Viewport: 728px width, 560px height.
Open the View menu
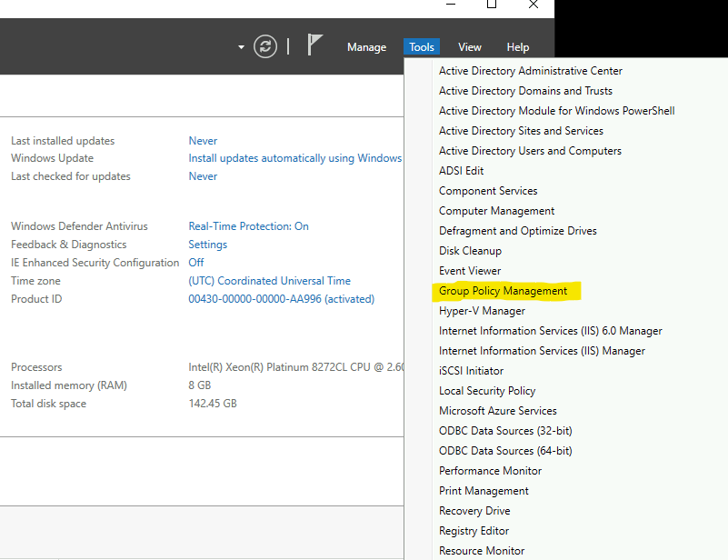[x=470, y=47]
